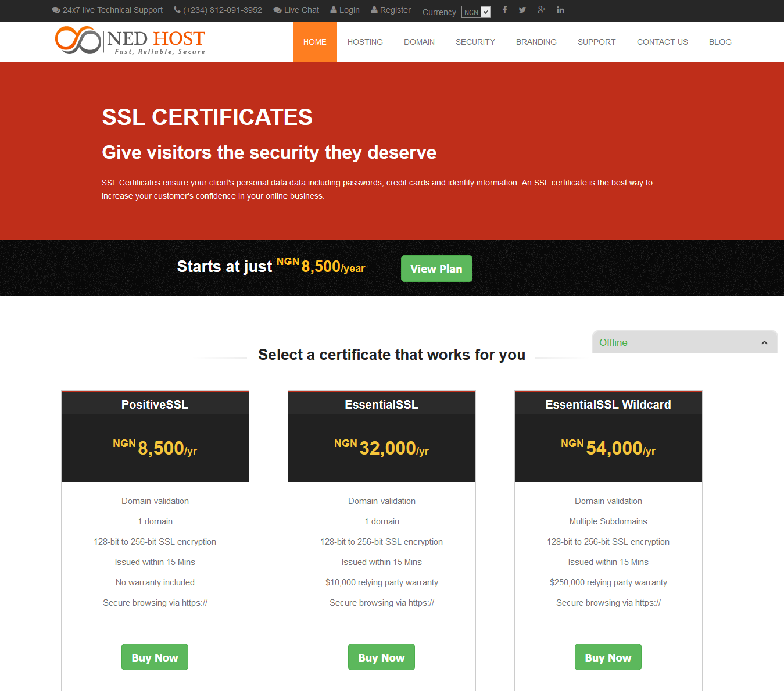This screenshot has width=784, height=697.
Task: Open the LinkedIn icon link
Action: 560,10
